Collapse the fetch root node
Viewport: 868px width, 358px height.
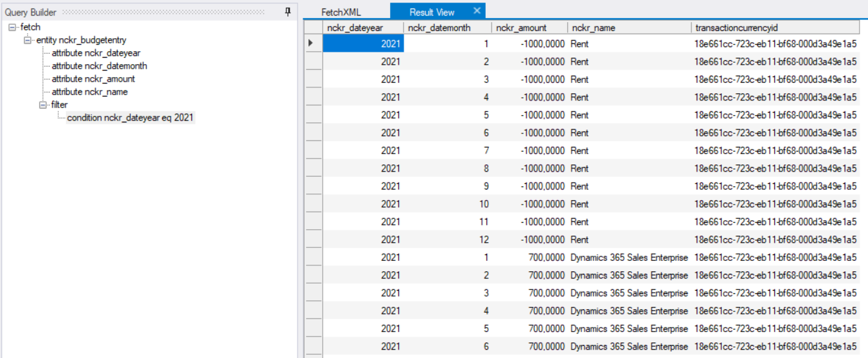coord(14,27)
